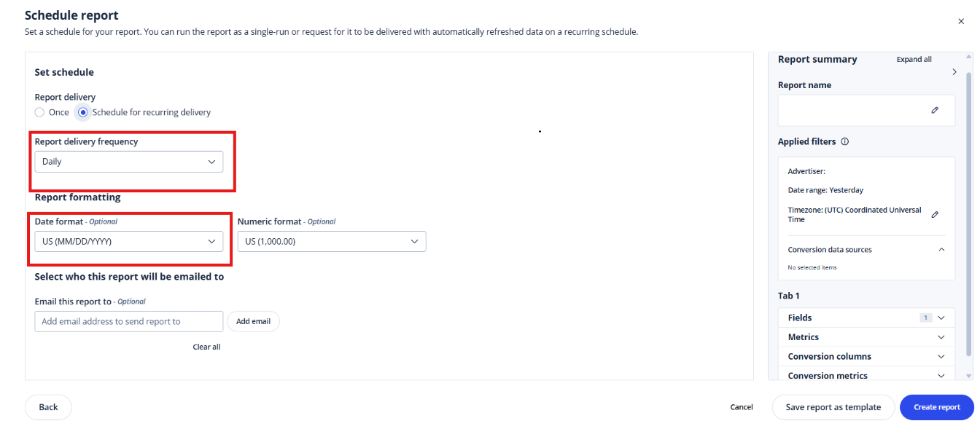Click the Clear all link
This screenshot has height=437, width=980.
coord(206,347)
